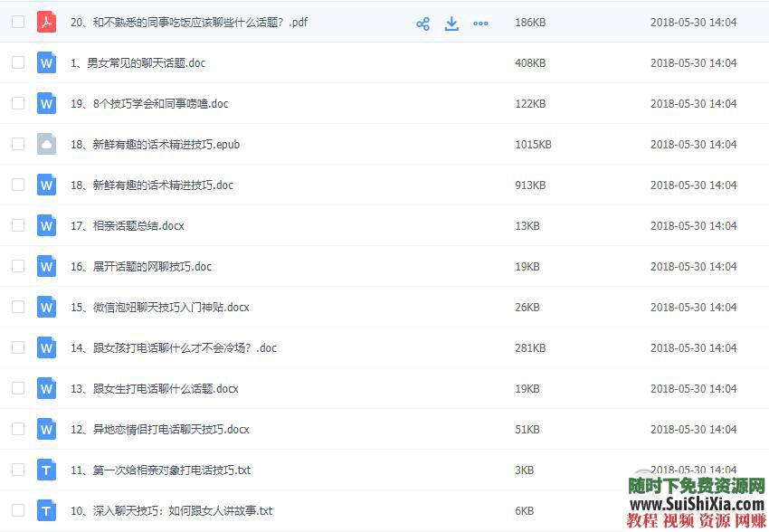769x532 pixels.
Task: Click the Word icon beside 1、男女常见的聊天话题.doc
Action: pyautogui.click(x=46, y=62)
